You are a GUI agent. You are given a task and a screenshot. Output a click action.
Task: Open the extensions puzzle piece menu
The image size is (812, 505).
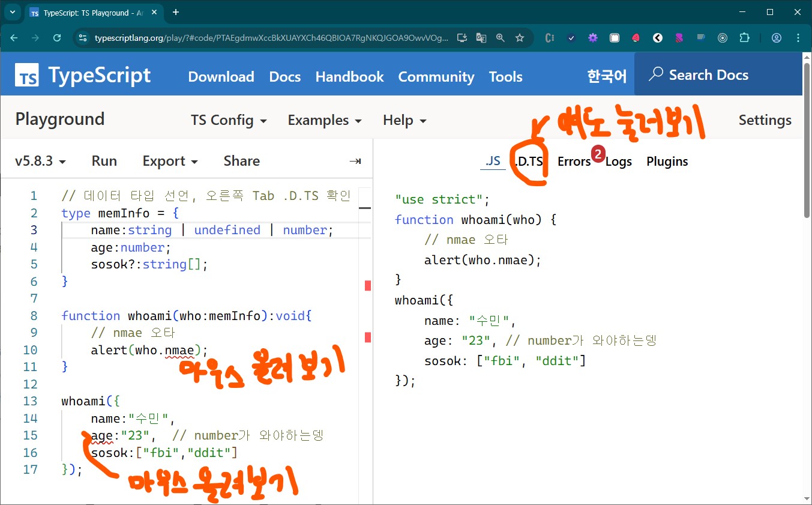pos(744,38)
